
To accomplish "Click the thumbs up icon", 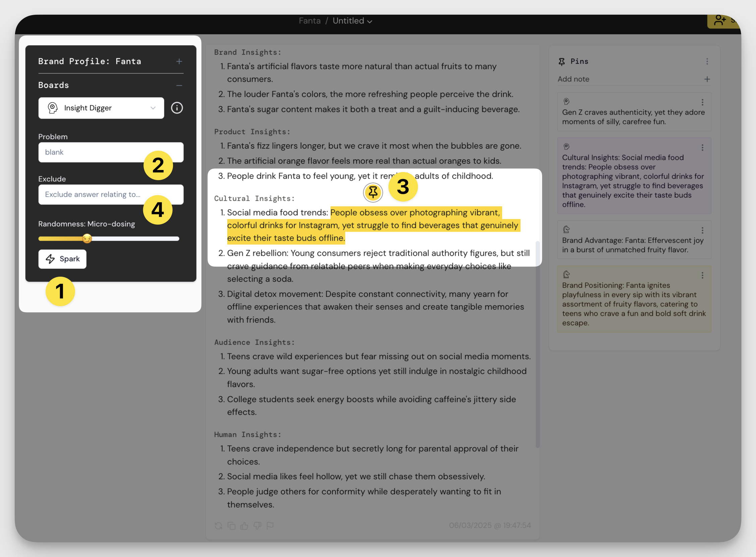I will tap(244, 525).
